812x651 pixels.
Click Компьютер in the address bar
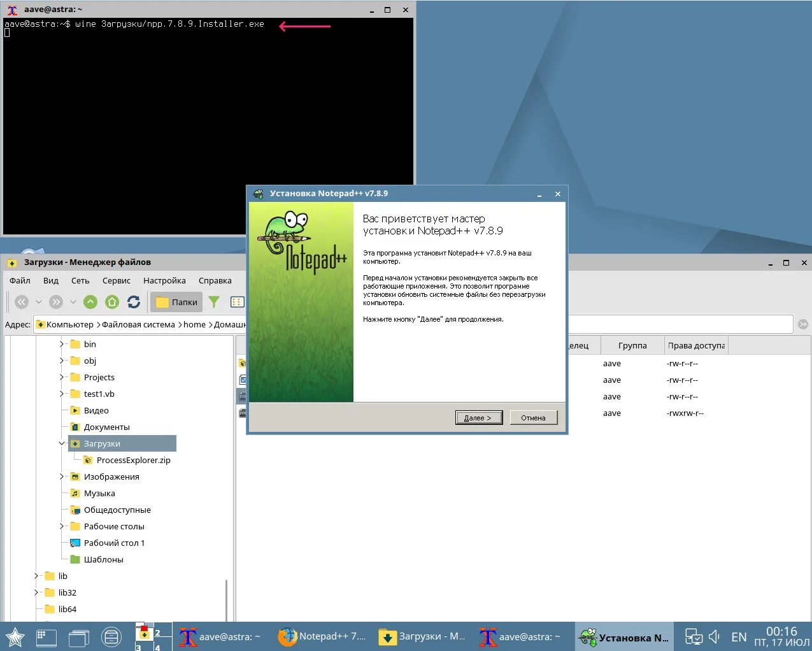pyautogui.click(x=70, y=324)
